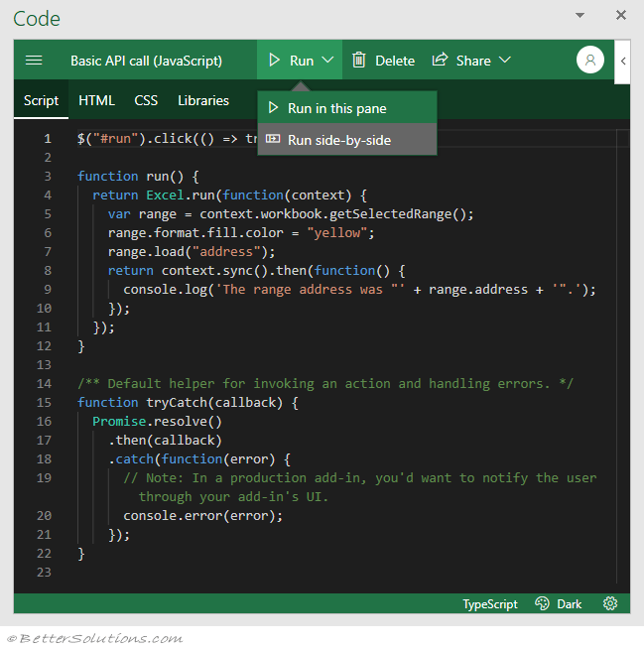This screenshot has height=649, width=644.
Task: Open the user account profile icon
Action: tap(590, 61)
